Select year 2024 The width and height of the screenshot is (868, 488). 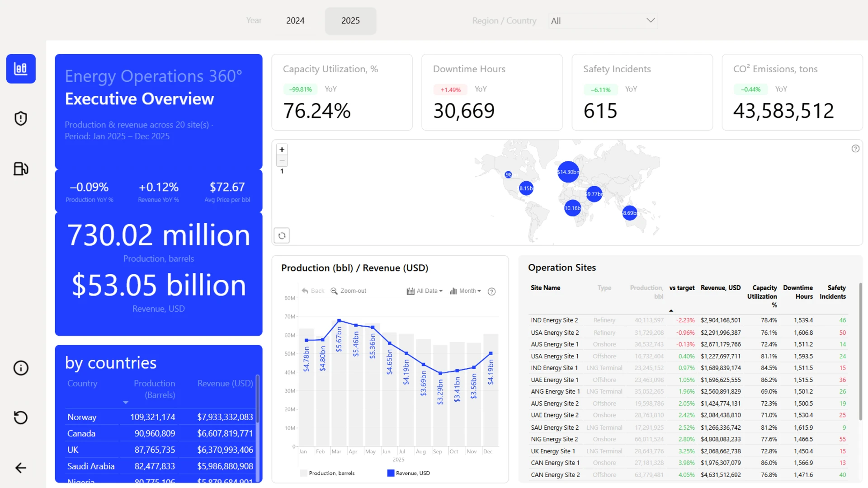(295, 21)
